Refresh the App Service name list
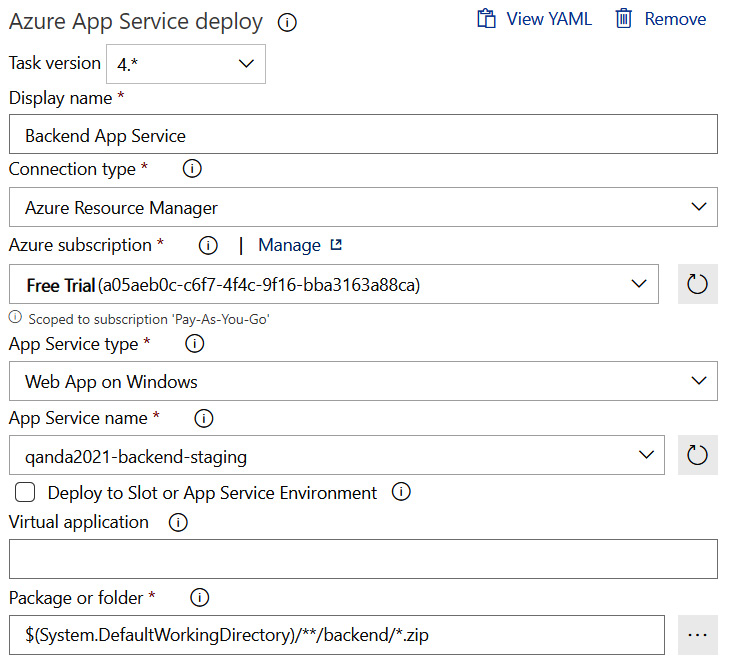The image size is (732, 660). tap(697, 455)
